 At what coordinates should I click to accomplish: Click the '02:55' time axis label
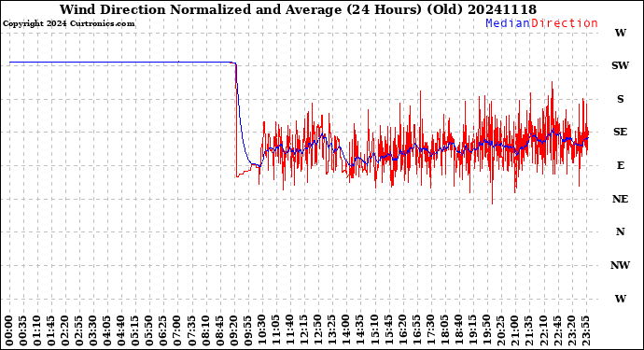pos(79,330)
